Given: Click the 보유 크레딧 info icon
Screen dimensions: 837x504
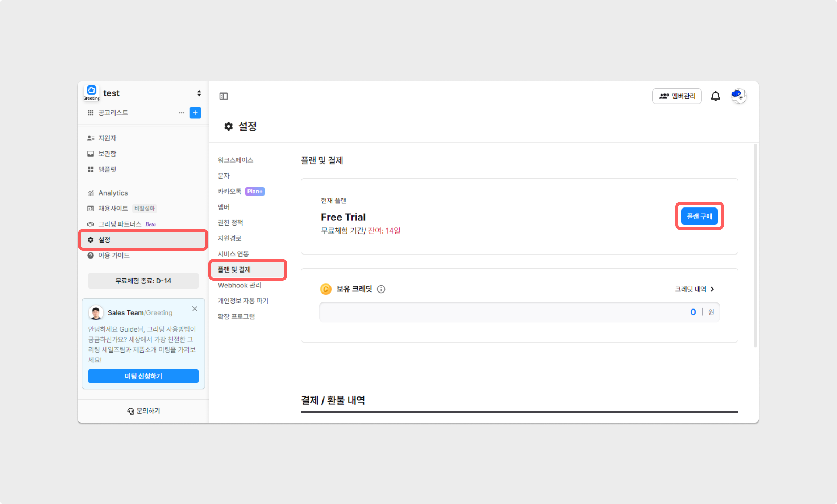Looking at the screenshot, I should click(x=381, y=289).
